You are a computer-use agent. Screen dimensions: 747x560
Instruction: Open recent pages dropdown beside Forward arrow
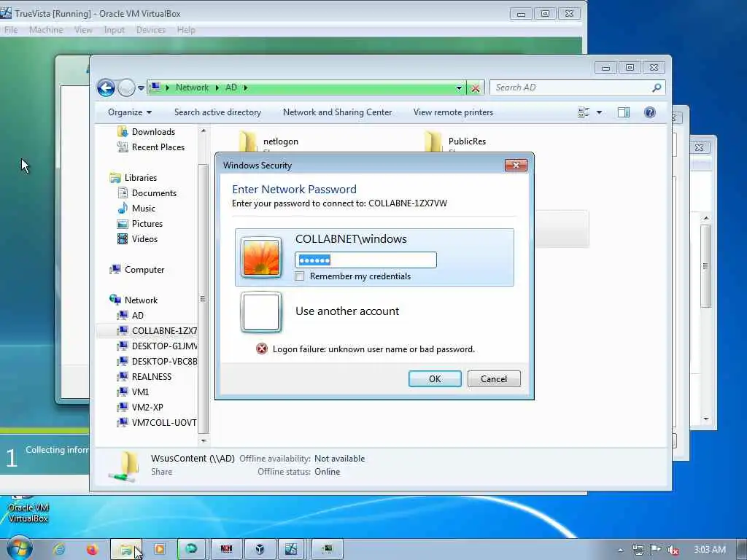click(x=141, y=87)
